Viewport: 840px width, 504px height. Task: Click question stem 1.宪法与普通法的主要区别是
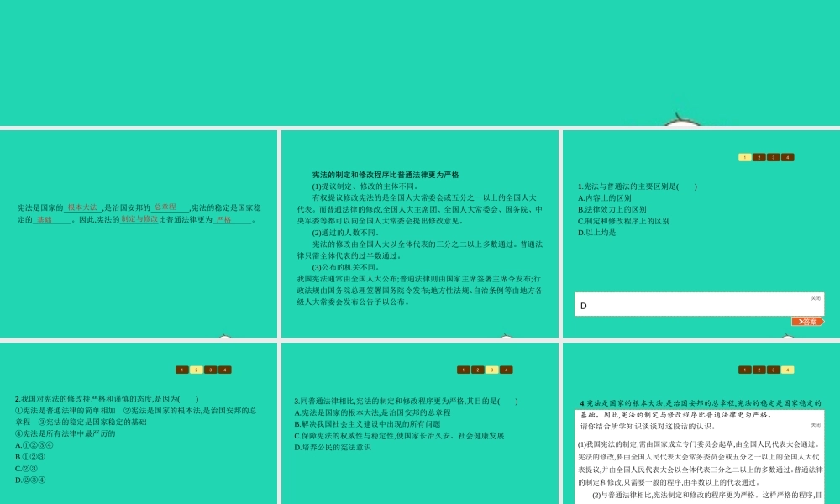[638, 186]
